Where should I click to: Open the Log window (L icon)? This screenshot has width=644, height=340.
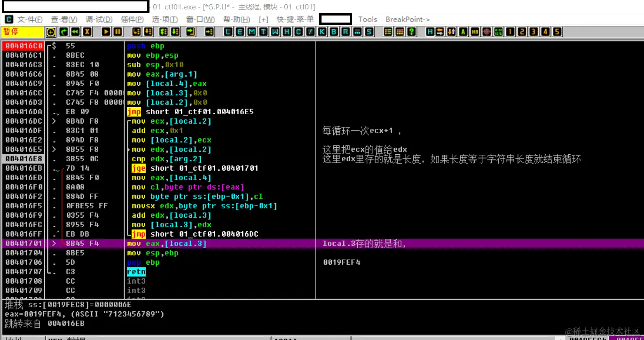tap(228, 32)
